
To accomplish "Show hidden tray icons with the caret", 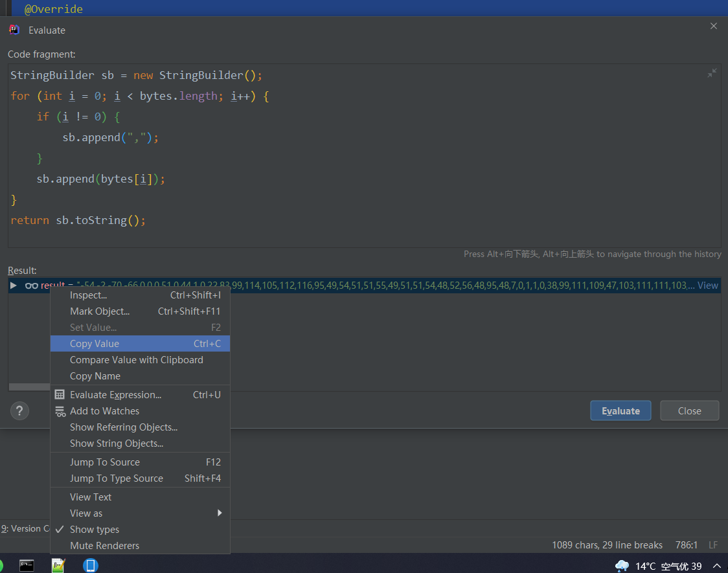I will tap(717, 566).
